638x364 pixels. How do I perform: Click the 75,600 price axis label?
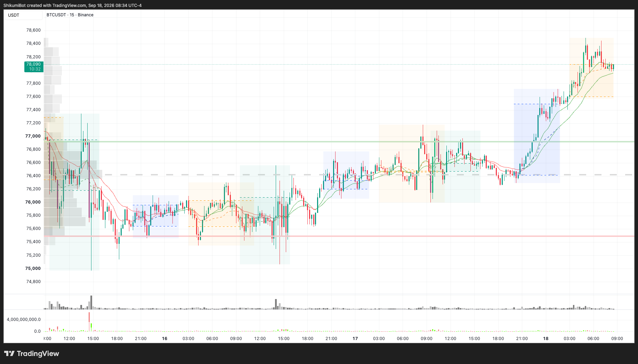(x=33, y=229)
